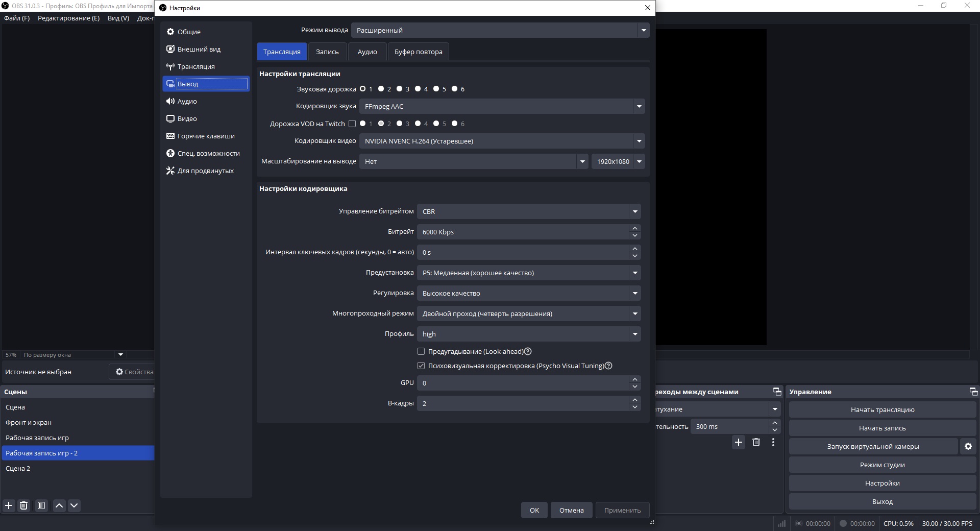Open the Кодировщик звука dropdown
The width and height of the screenshot is (980, 531).
(x=502, y=106)
